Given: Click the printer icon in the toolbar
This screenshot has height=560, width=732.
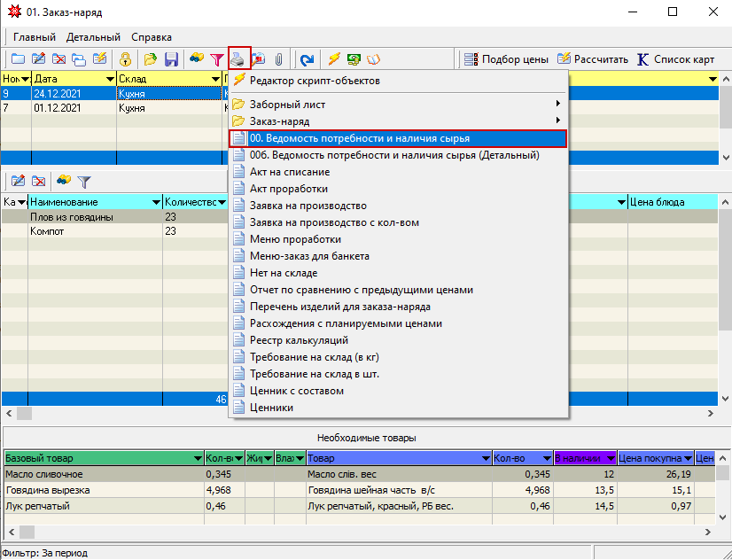Looking at the screenshot, I should pos(239,59).
